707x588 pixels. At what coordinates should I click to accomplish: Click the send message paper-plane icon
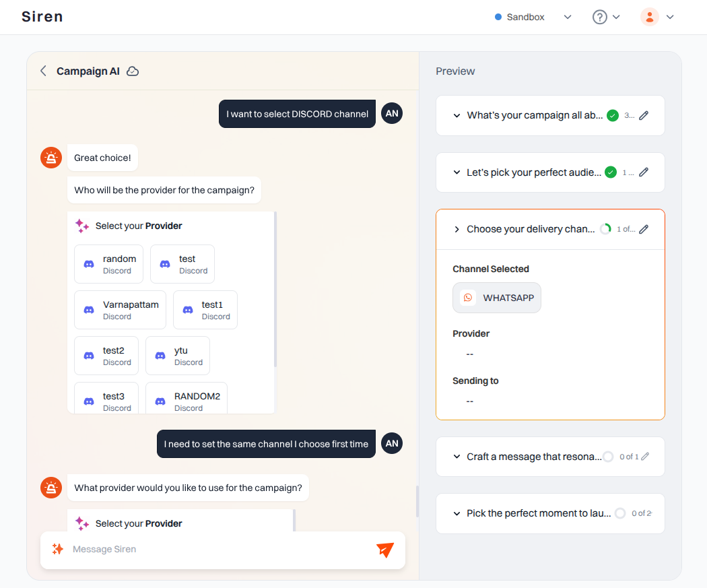tap(384, 550)
